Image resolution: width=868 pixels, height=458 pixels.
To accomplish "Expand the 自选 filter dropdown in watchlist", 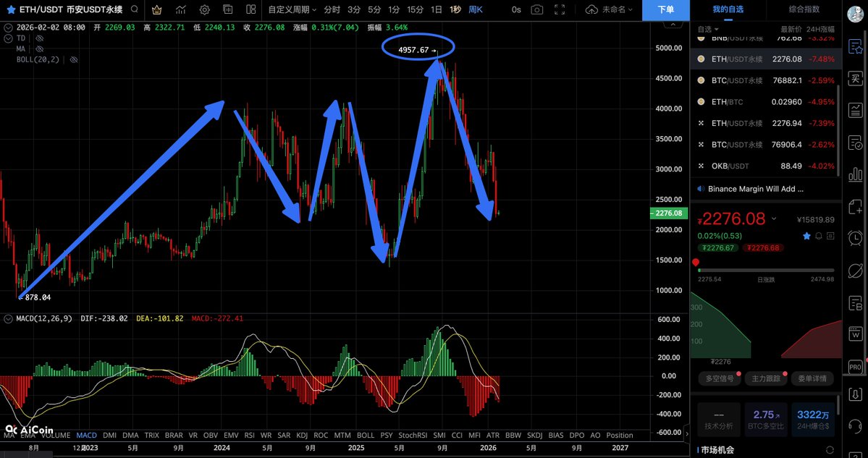I will 707,30.
